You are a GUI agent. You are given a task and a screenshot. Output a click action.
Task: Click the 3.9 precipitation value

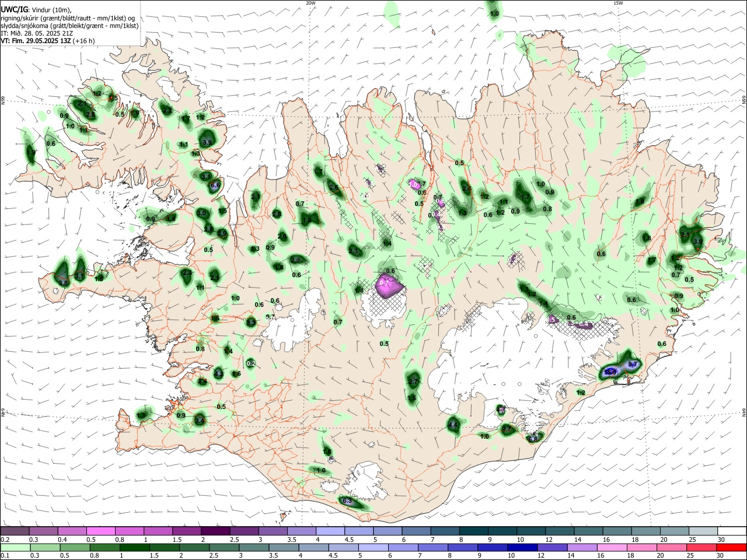pos(207,142)
